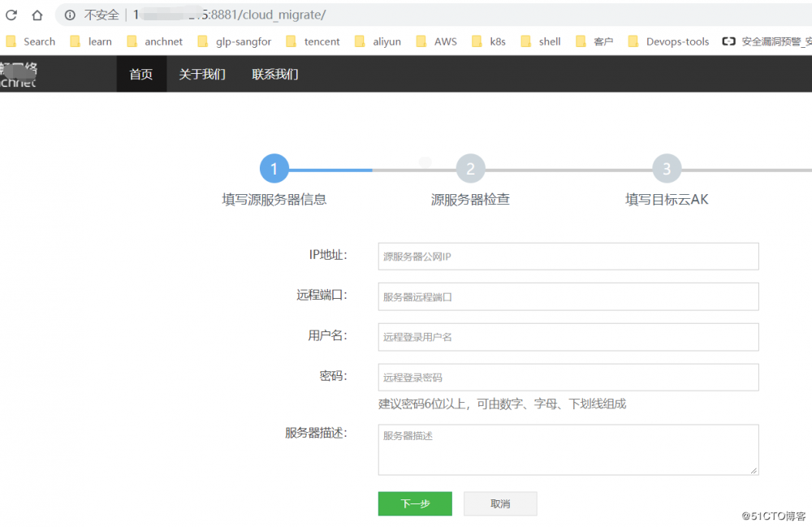Open the aliyun bookmarks folder icon

pyautogui.click(x=361, y=41)
